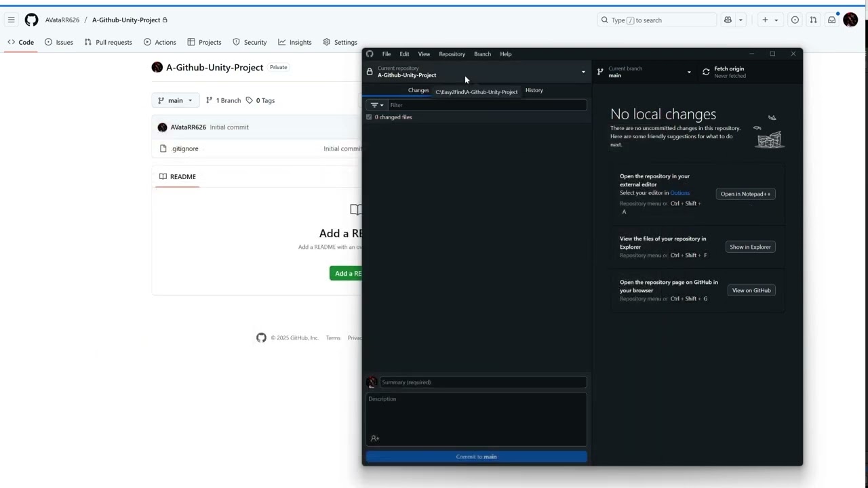Viewport: 868px width, 488px height.
Task: Open Edit menu in GitHub Desktop
Action: (x=404, y=54)
